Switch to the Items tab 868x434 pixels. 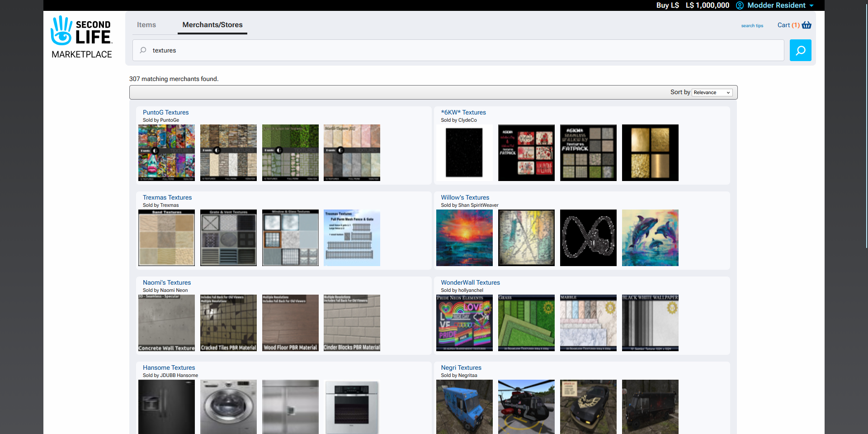146,25
